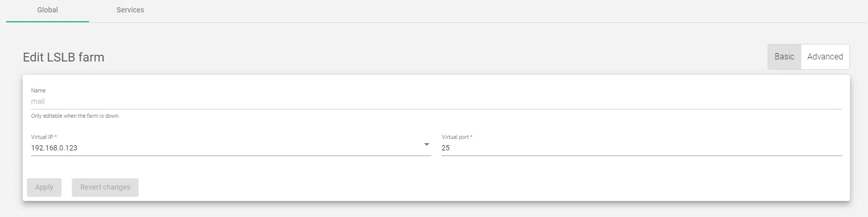Viewport: 868px width, 217px height.
Task: Click the underline below the Name field
Action: coord(435,109)
